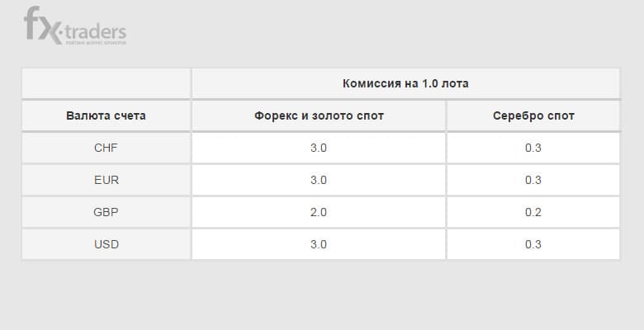Click the fx-traders logo
The height and width of the screenshot is (330, 644).
(x=75, y=26)
